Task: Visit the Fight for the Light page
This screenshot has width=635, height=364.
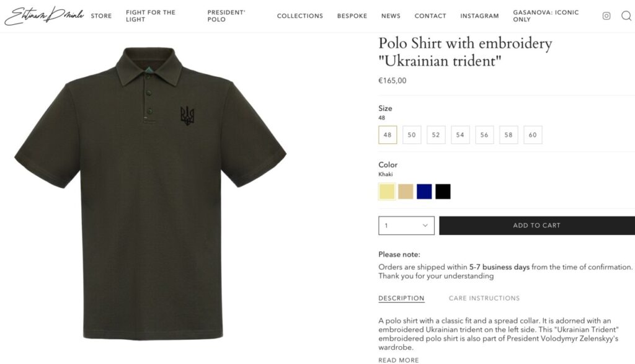Action: [151, 16]
